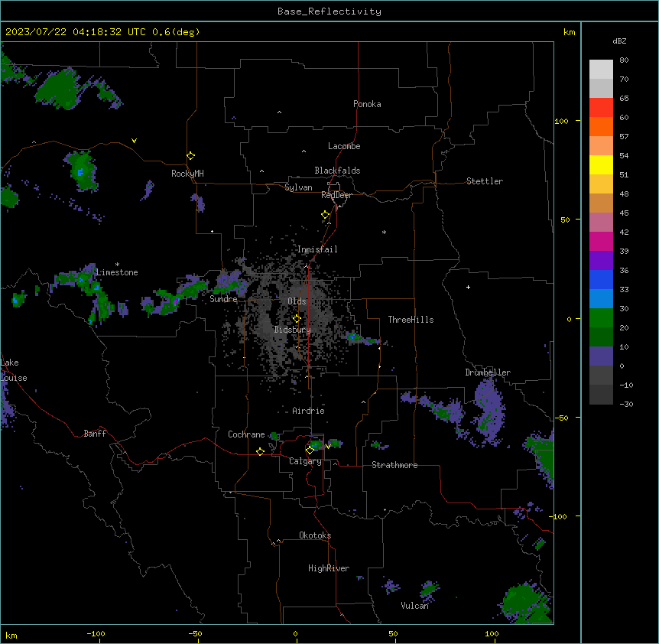659x644 pixels.
Task: Click the Stettler city label
Action: pyautogui.click(x=485, y=181)
